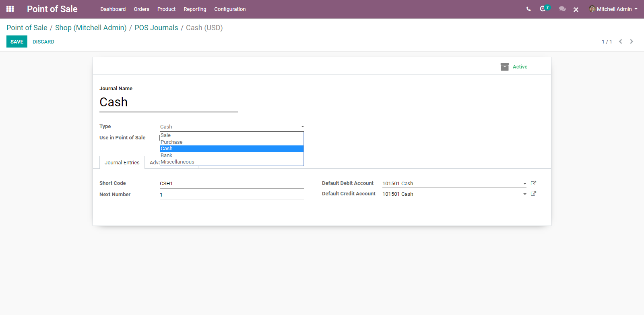Choose Purchase in the Type list
Image resolution: width=644 pixels, height=315 pixels.
pos(231,142)
